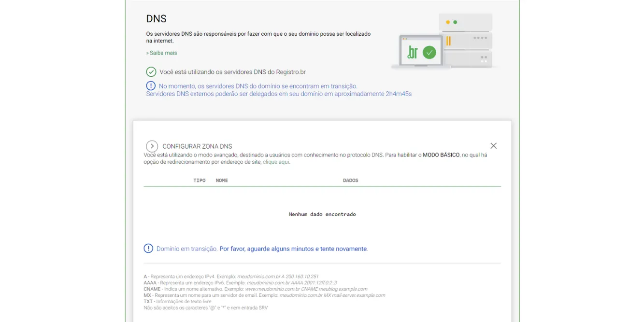Image resolution: width=644 pixels, height=322 pixels.
Task: Follow the clique aqui link
Action: pyautogui.click(x=276, y=162)
